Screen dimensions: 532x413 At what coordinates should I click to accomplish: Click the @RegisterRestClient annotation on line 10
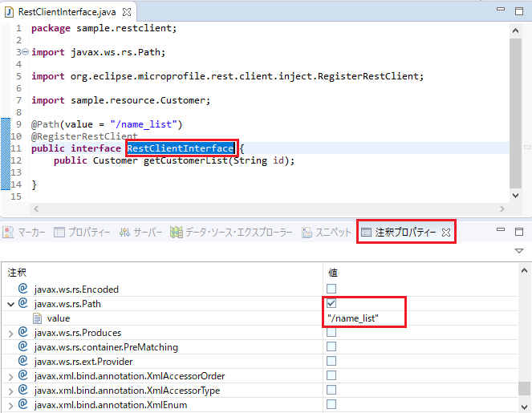tap(84, 136)
